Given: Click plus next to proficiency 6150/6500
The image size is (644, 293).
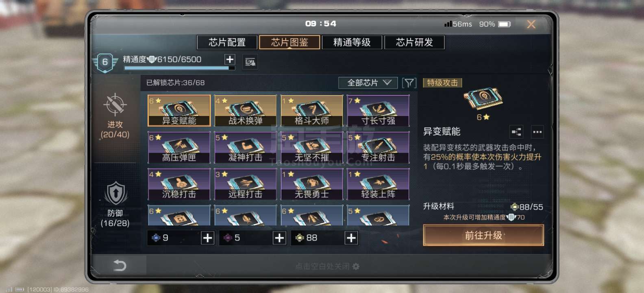Looking at the screenshot, I should pyautogui.click(x=230, y=59).
